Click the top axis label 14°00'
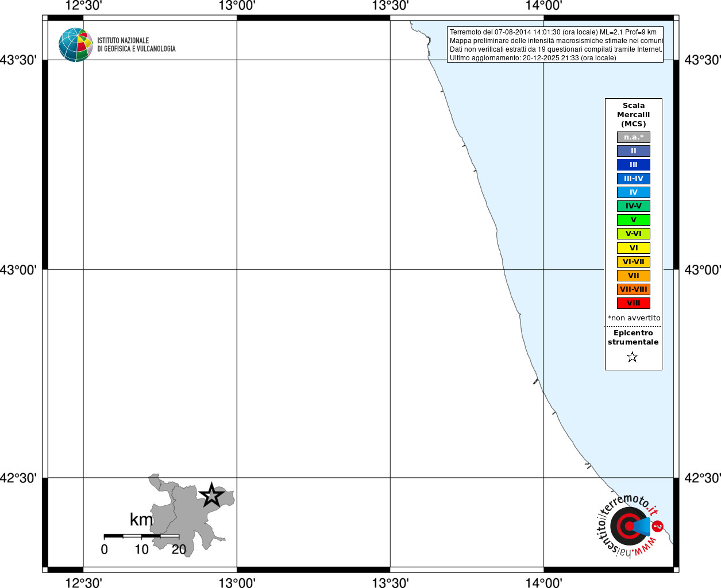 pyautogui.click(x=543, y=6)
